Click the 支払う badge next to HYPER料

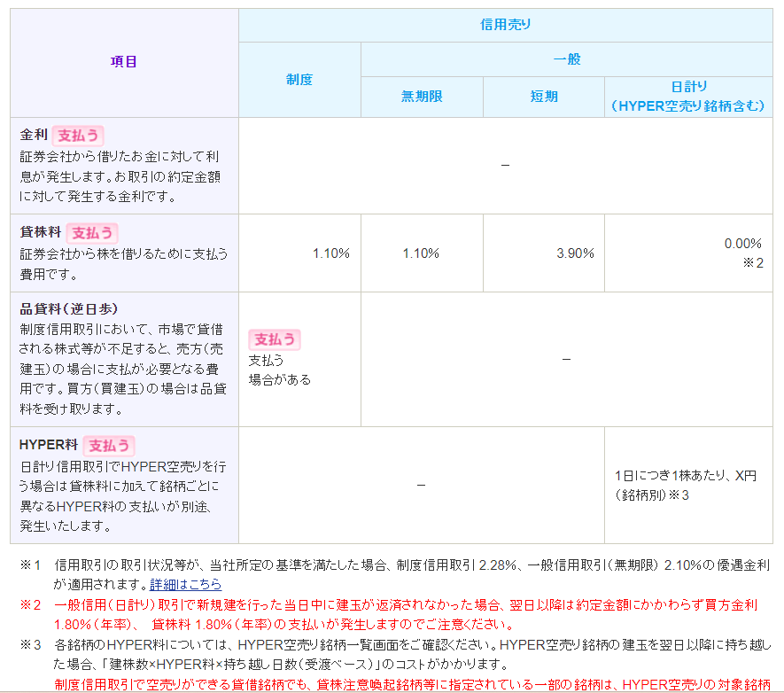pos(109,446)
